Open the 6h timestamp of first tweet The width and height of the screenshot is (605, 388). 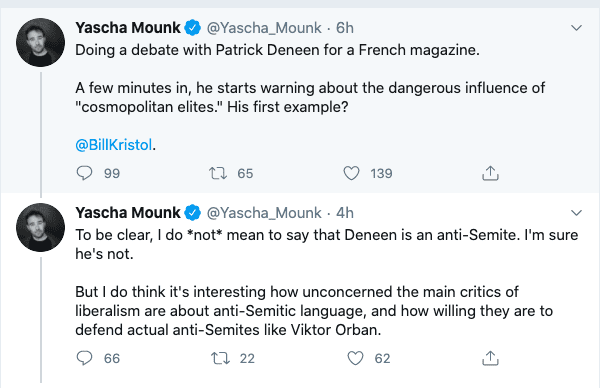(x=345, y=28)
